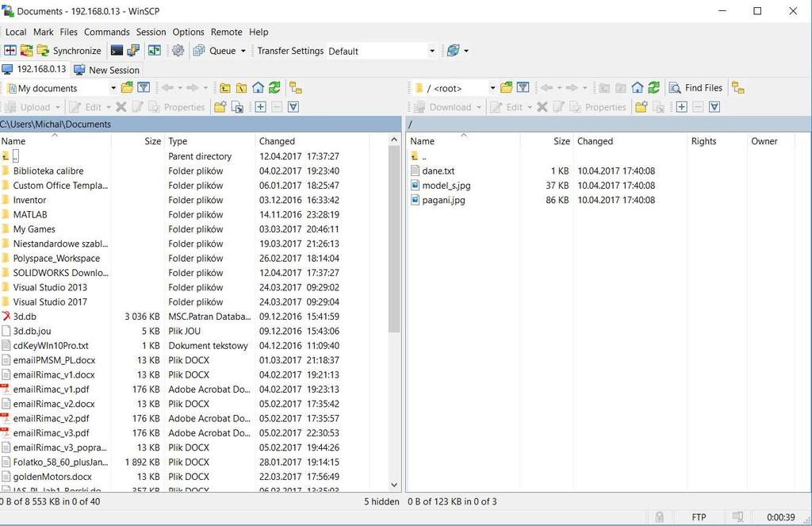Toggle the local directory tree icon
The width and height of the screenshot is (812, 526).
[295, 87]
